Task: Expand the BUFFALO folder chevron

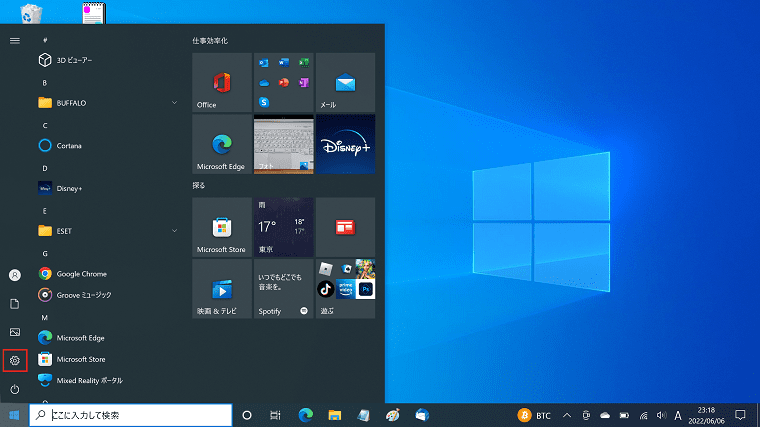Action: pos(174,103)
